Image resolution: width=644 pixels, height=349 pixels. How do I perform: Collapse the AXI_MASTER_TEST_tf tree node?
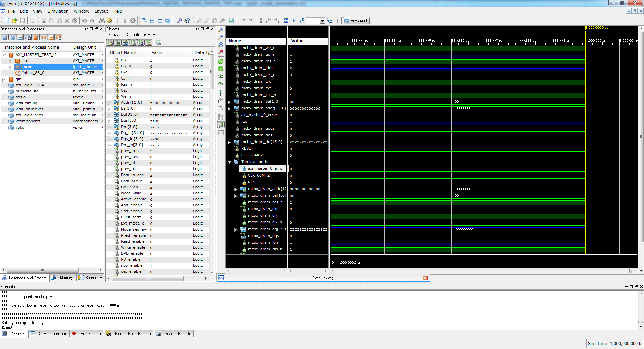tap(4, 55)
